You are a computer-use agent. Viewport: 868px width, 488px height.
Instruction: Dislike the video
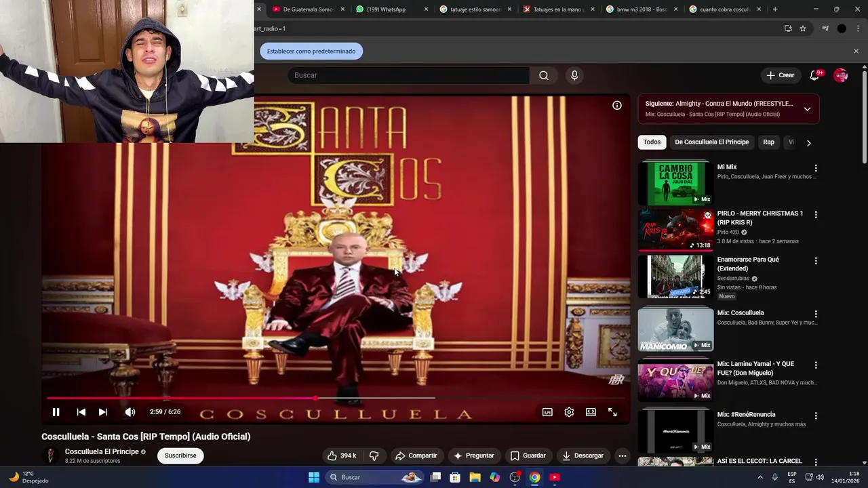click(x=374, y=455)
